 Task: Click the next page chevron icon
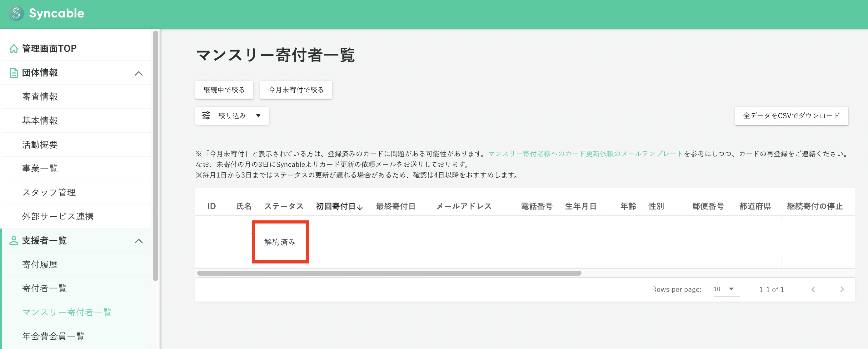click(x=842, y=289)
